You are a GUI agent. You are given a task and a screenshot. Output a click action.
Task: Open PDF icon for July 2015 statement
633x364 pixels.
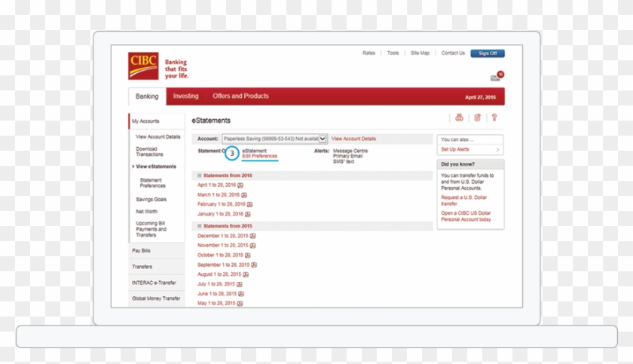point(240,285)
